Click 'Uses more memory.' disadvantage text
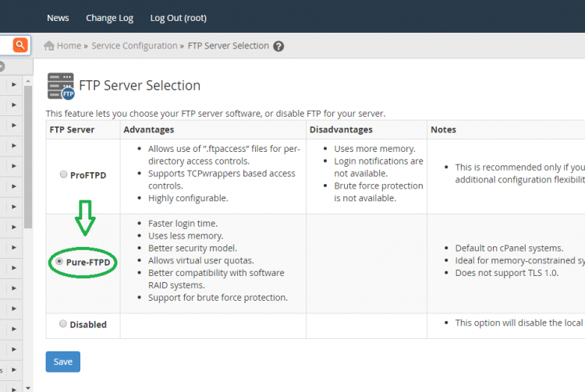Screen dimensions: 585x392 coord(374,149)
